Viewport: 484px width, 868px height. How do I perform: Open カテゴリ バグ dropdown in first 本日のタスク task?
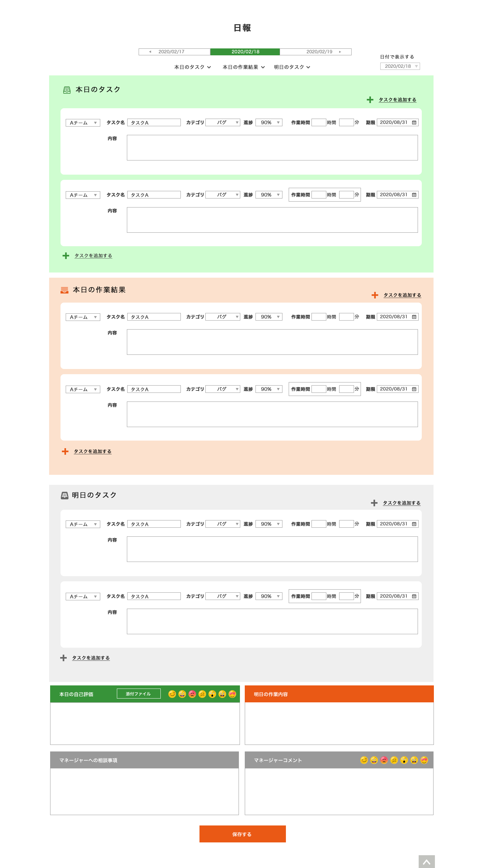223,122
